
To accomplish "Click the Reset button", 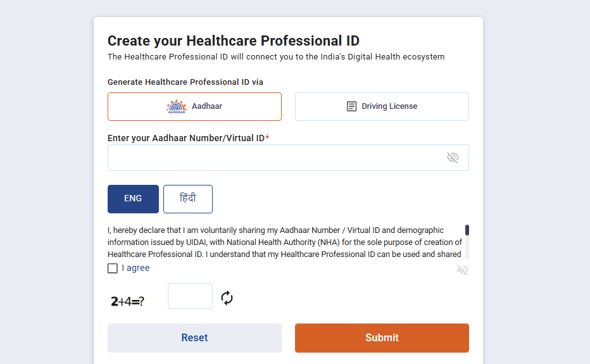I will tap(194, 338).
